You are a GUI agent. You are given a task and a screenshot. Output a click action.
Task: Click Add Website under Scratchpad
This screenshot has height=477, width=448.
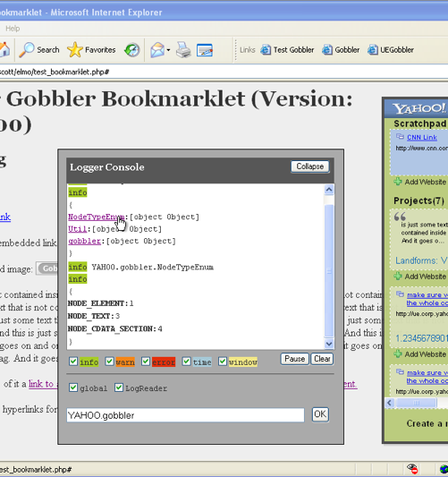420,182
